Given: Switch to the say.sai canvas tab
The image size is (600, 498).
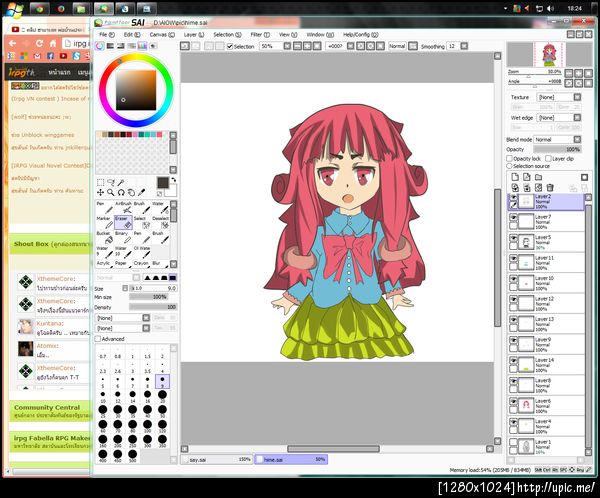Looking at the screenshot, I should coord(217,459).
